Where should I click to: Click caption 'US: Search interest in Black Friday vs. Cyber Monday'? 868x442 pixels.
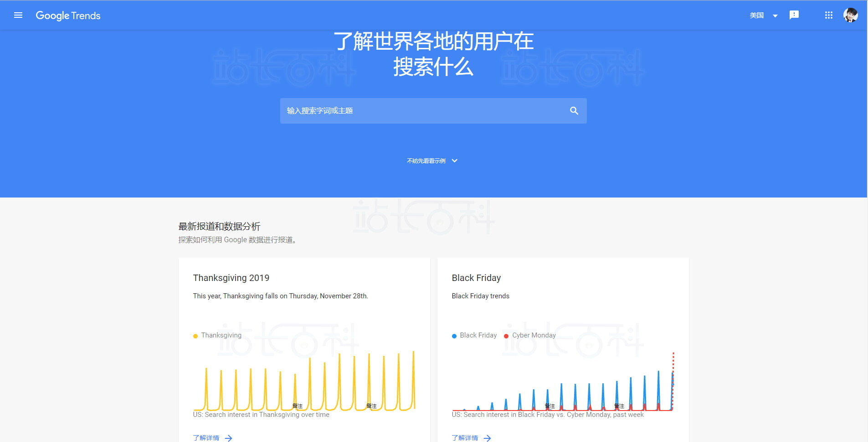point(531,415)
